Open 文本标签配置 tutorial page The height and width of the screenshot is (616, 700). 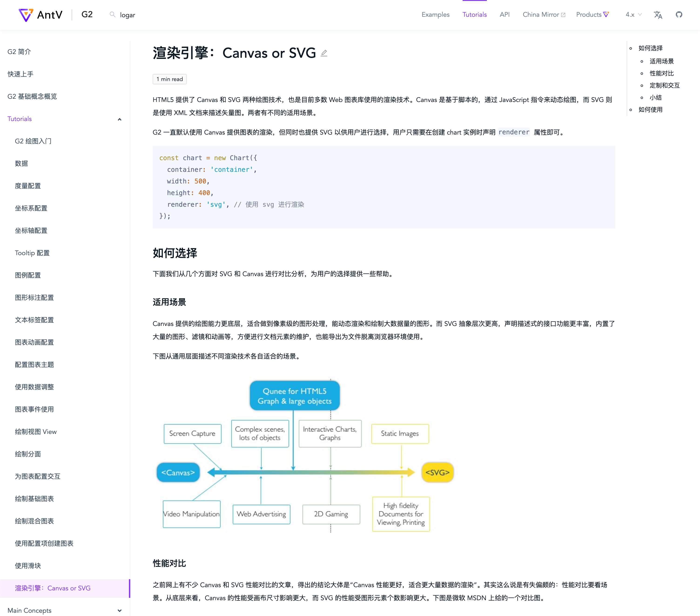pyautogui.click(x=34, y=320)
